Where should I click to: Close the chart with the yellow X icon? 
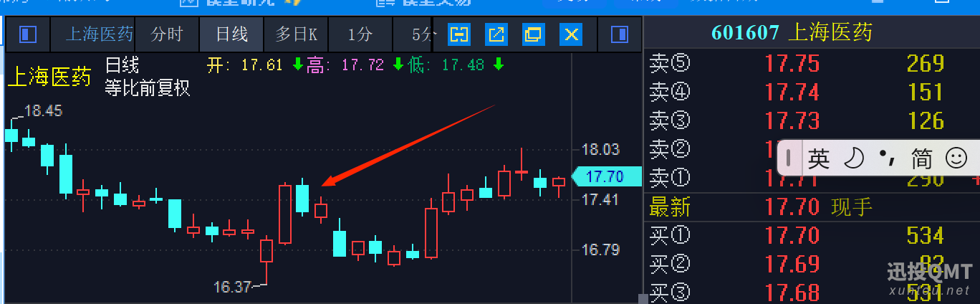[570, 34]
